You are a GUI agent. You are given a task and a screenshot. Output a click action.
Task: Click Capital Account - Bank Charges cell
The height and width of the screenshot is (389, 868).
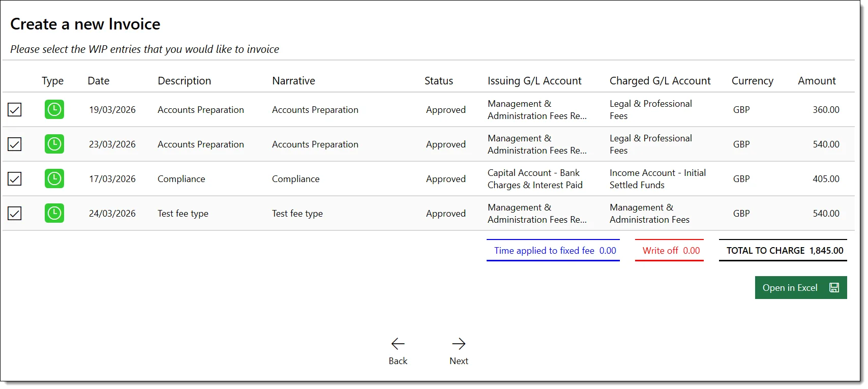click(535, 179)
